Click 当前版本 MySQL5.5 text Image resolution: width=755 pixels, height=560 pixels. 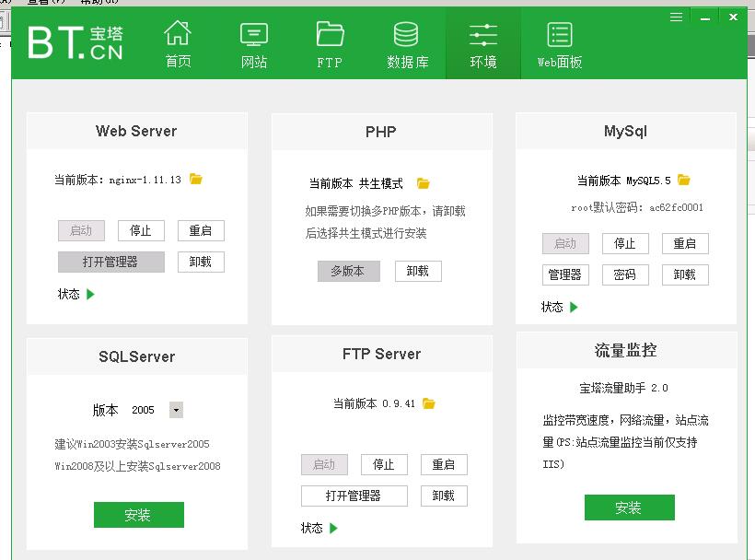pyautogui.click(x=624, y=181)
